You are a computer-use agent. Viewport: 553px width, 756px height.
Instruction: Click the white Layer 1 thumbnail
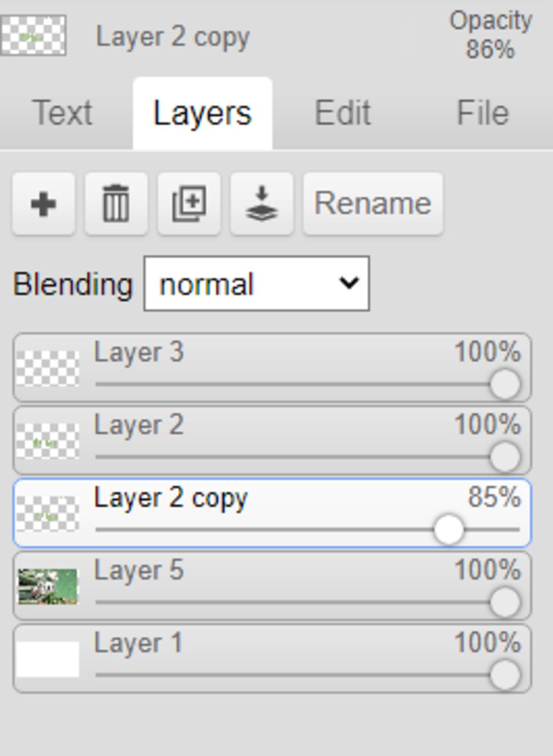48,659
